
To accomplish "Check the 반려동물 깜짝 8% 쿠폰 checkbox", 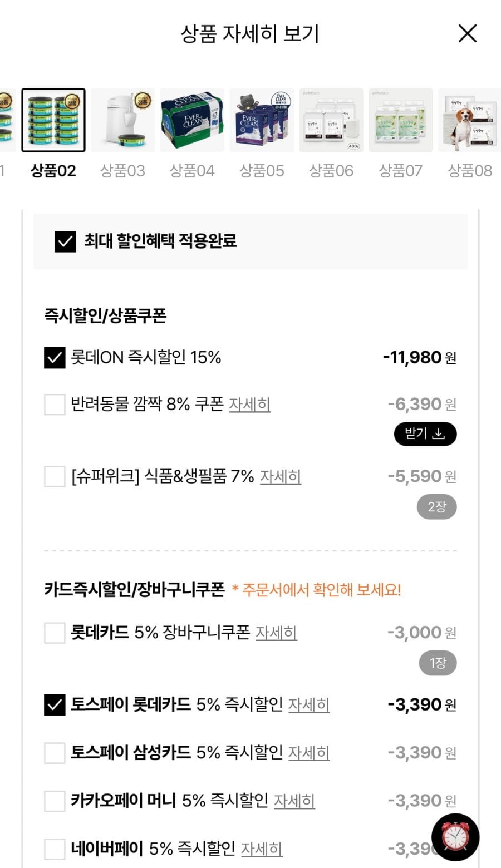I will click(55, 405).
